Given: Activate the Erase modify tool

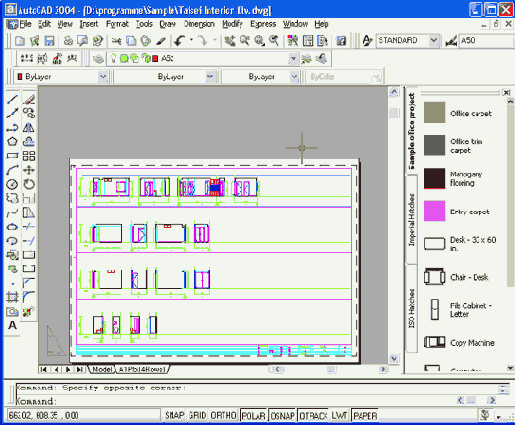Looking at the screenshot, I should (x=29, y=99).
